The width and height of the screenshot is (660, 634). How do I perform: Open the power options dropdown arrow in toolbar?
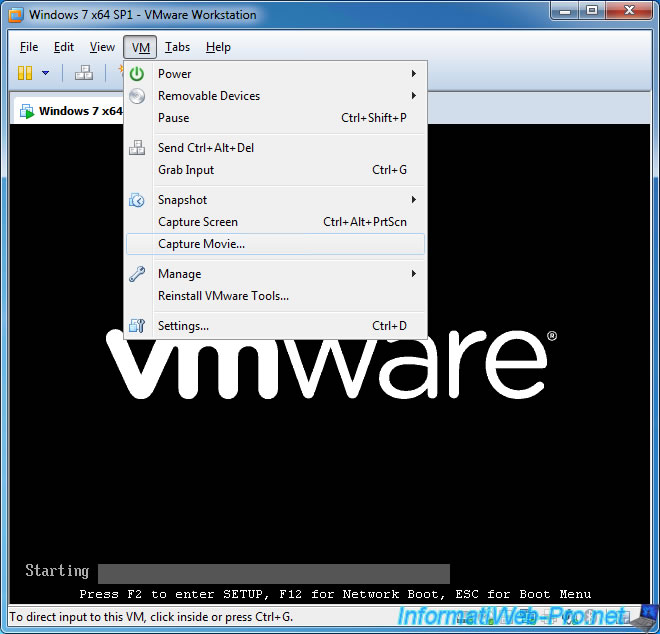click(45, 73)
